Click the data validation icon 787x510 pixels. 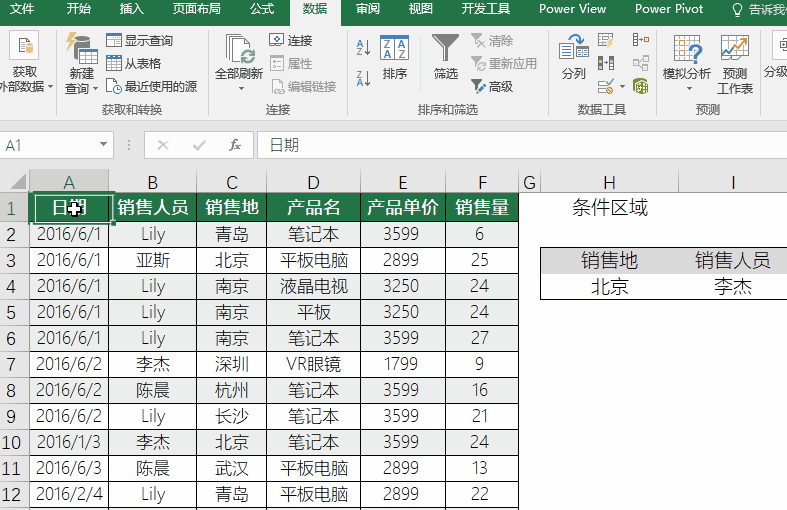[x=606, y=86]
